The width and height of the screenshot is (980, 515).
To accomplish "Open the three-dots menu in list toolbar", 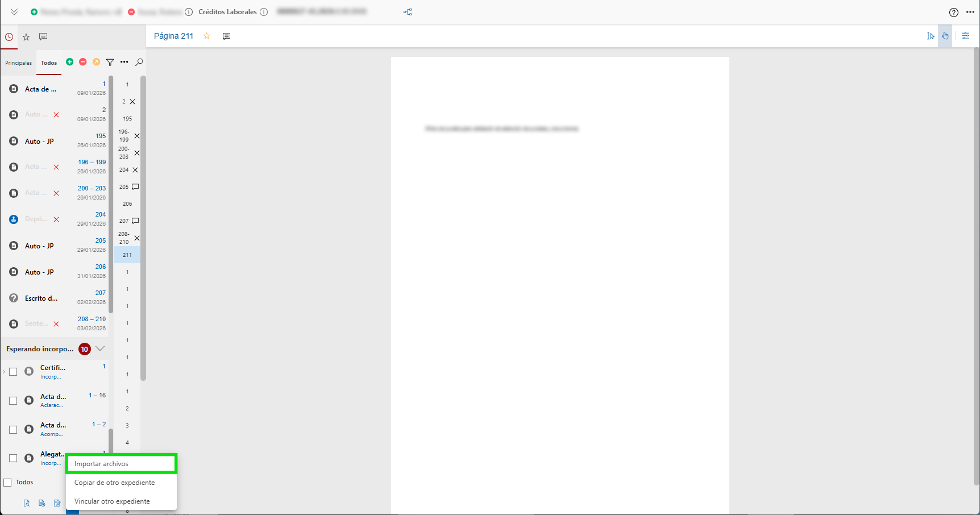I will click(124, 62).
